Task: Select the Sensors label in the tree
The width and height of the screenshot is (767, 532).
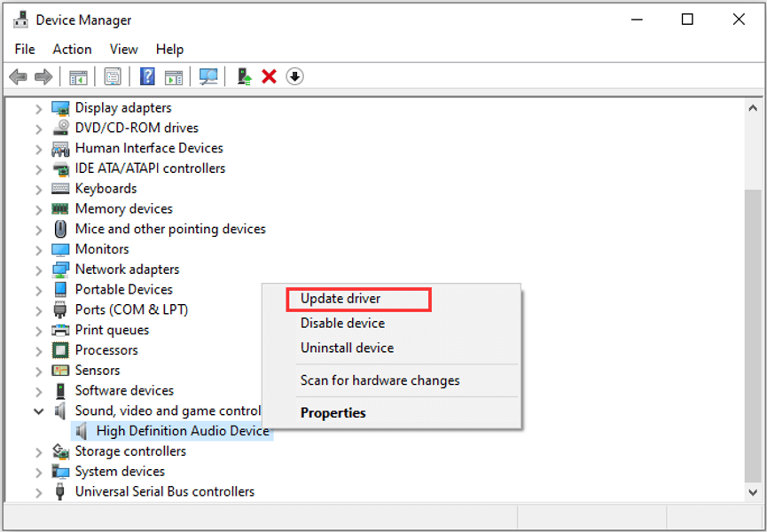Action: (x=98, y=371)
